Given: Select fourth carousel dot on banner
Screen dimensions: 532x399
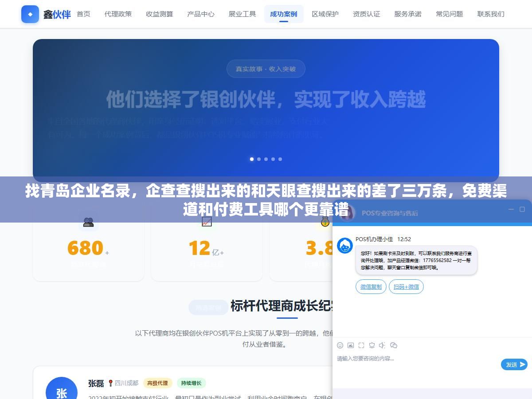Looking at the screenshot, I should pos(273,159).
